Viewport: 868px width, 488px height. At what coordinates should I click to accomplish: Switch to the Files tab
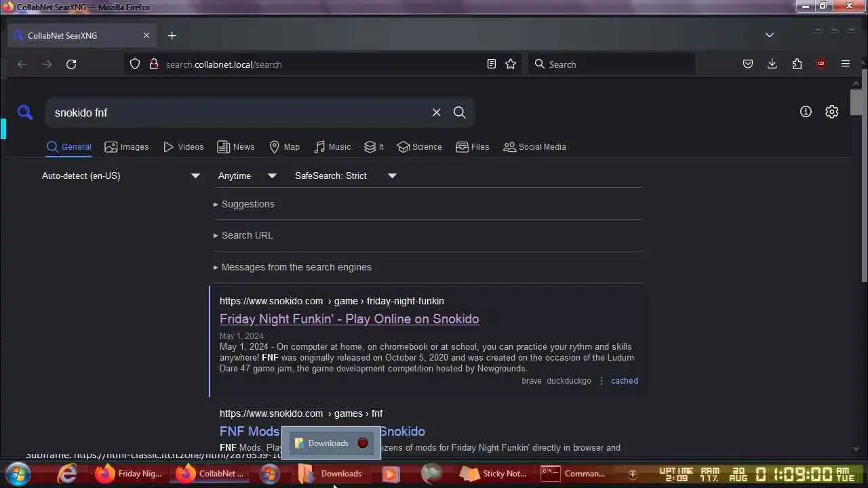(473, 147)
